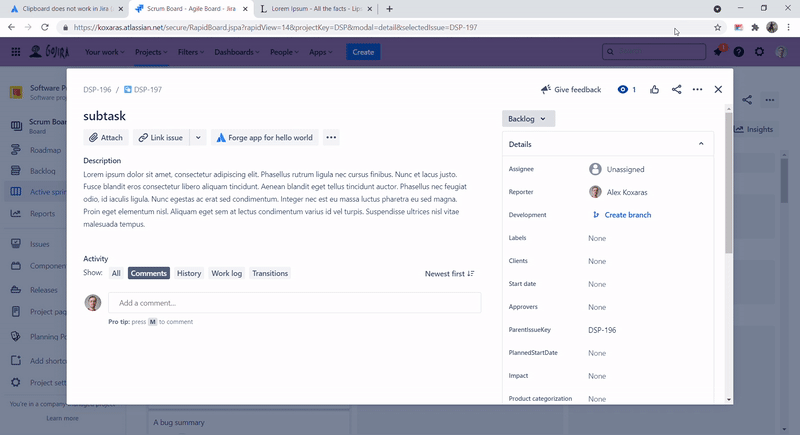
Task: Open Releases in the sidebar
Action: (x=43, y=290)
